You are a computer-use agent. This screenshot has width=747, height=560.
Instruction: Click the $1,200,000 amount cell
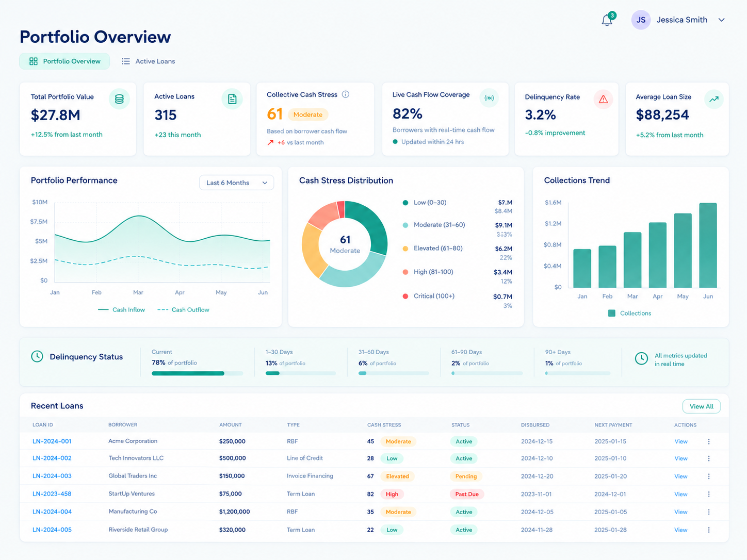pyautogui.click(x=234, y=512)
